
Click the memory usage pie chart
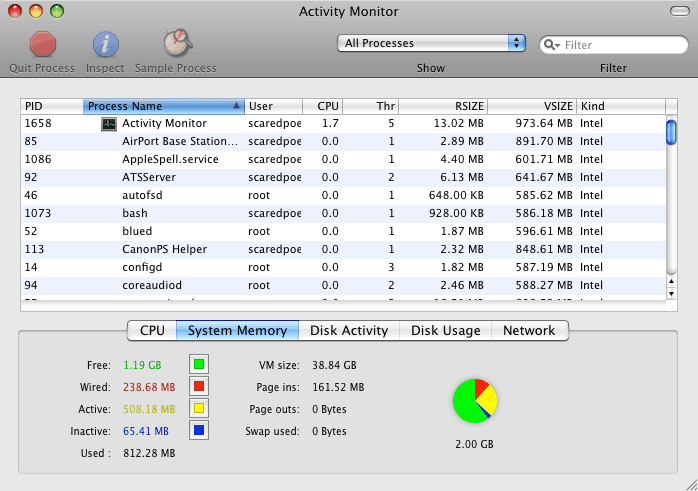coord(475,401)
